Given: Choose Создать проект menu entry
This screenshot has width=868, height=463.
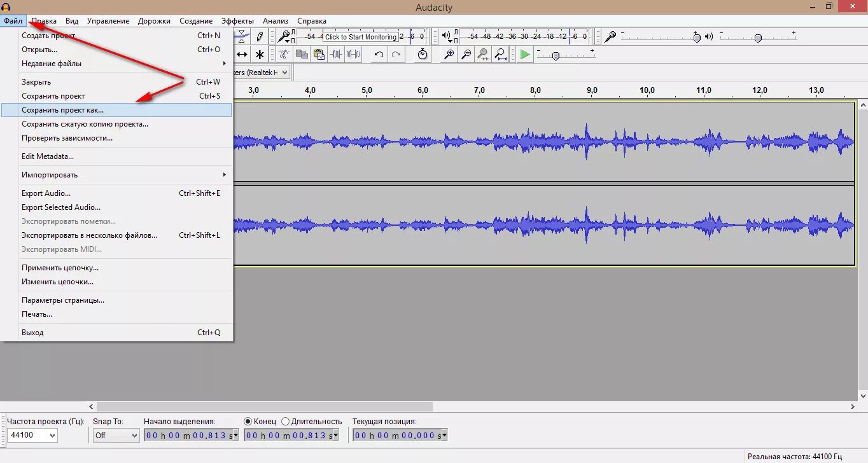Looking at the screenshot, I should tap(125, 36).
